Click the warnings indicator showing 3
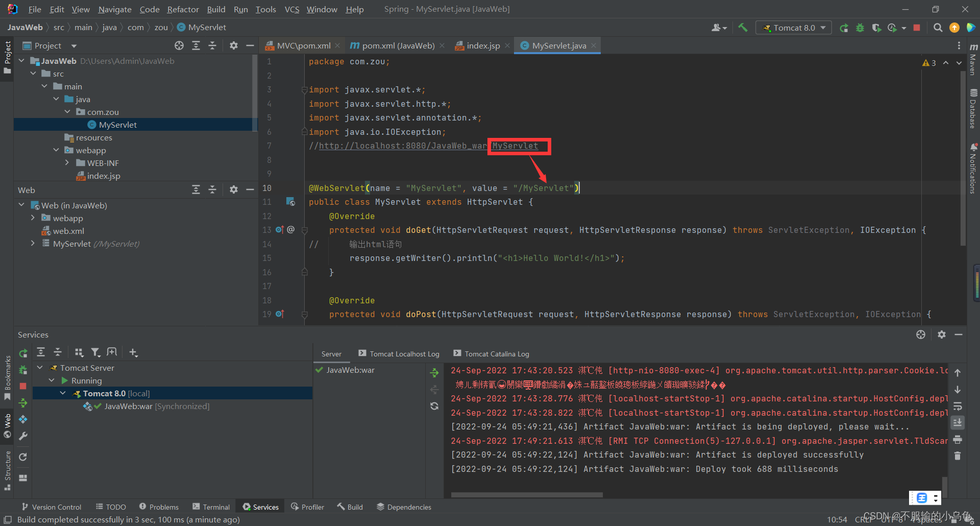Screen dimensions: 980x526 (x=929, y=63)
